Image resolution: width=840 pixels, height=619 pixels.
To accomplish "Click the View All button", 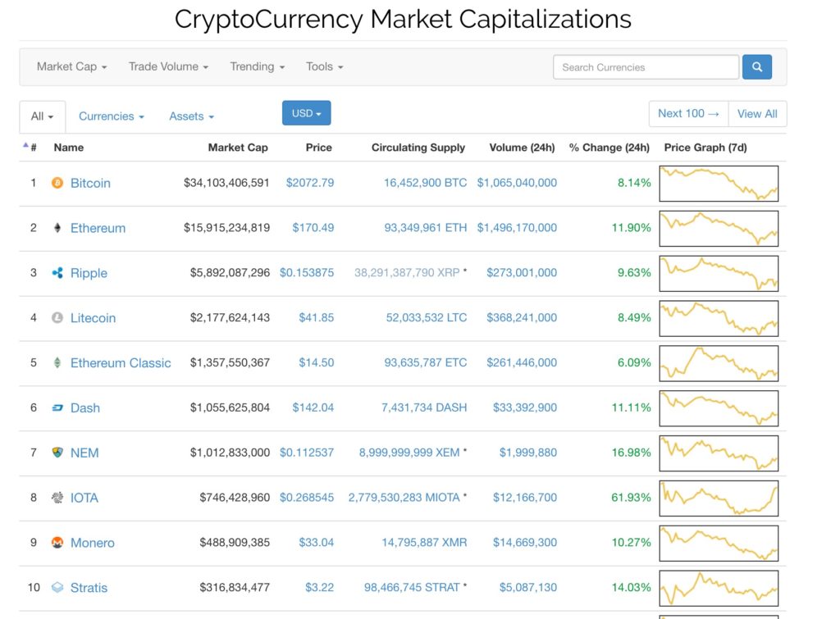I will pos(757,113).
